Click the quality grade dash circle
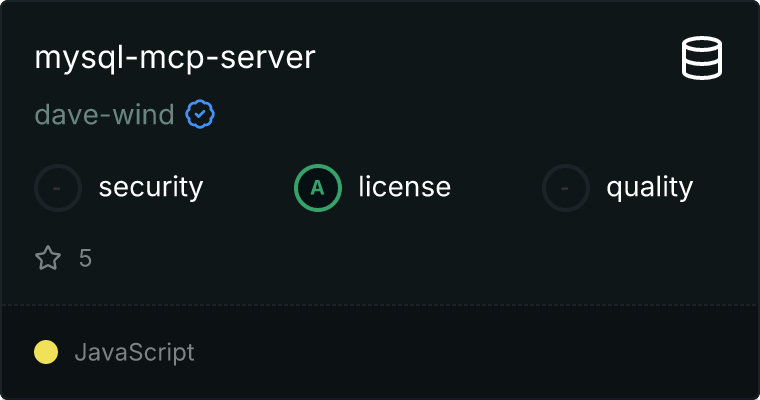Viewport: 760px width, 400px height. (x=566, y=187)
